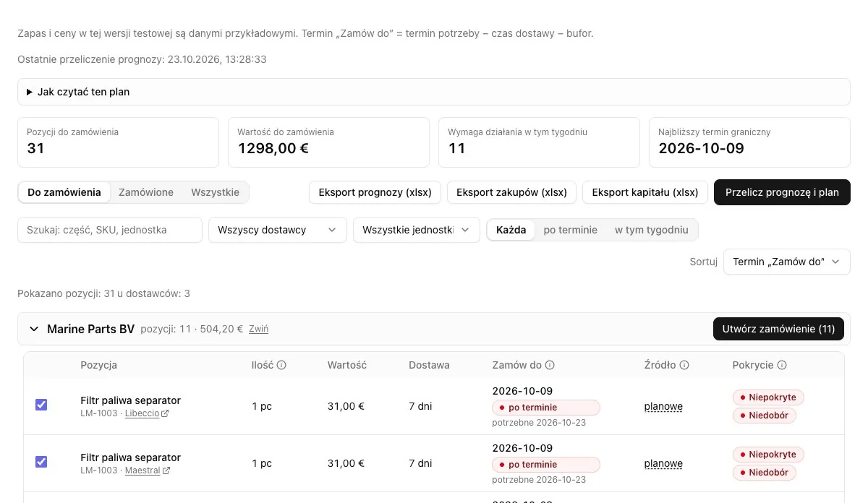This screenshot has width=868, height=503.
Task: Click the Najbliższy termin graniczny card
Action: tap(750, 142)
